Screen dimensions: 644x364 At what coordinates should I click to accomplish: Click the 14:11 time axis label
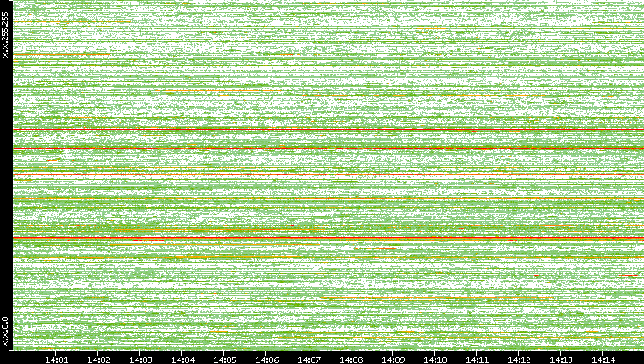(477, 360)
